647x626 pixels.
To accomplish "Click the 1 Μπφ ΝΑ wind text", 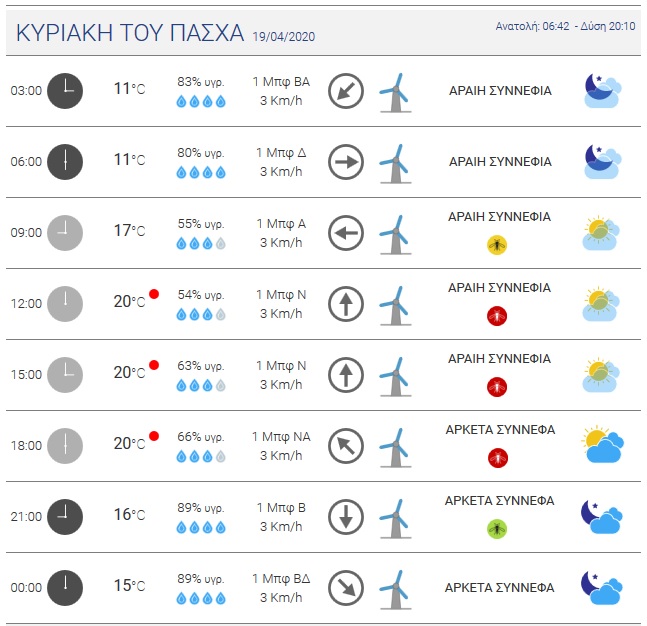I will coord(280,437).
